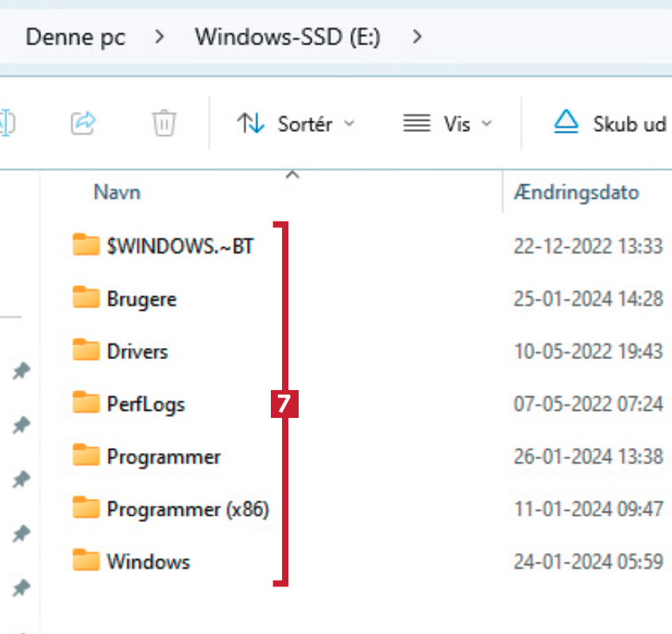The width and height of the screenshot is (672, 634).
Task: Click the Share icon in the toolbar
Action: tap(83, 123)
